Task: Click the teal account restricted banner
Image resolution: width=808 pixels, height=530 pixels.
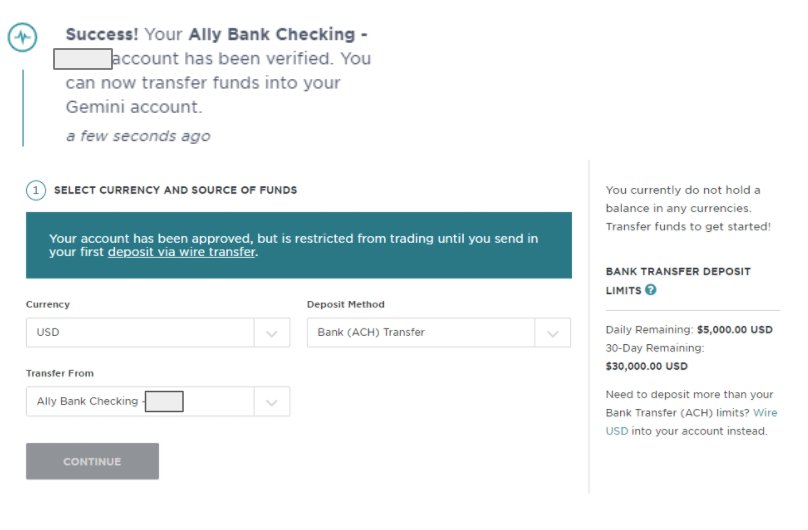Action: pyautogui.click(x=299, y=245)
